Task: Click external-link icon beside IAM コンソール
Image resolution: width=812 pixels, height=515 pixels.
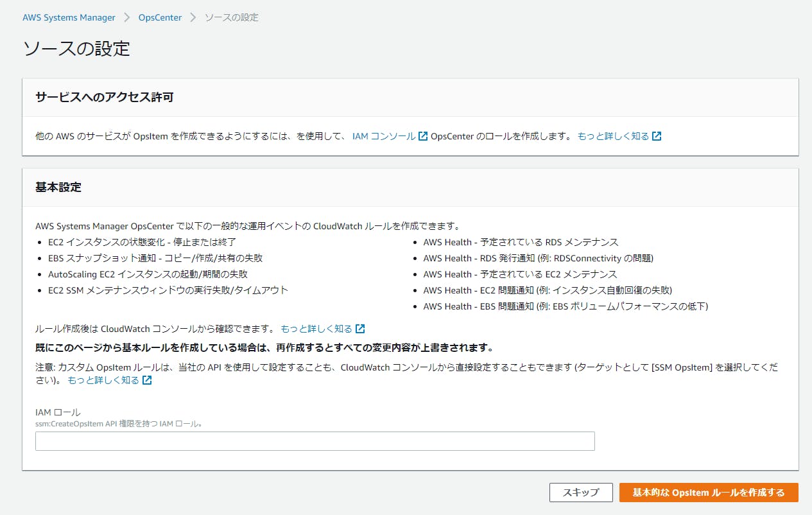Action: (x=423, y=136)
